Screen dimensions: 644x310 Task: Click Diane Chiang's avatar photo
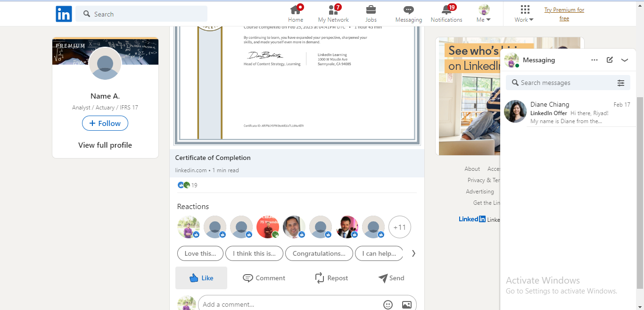515,111
